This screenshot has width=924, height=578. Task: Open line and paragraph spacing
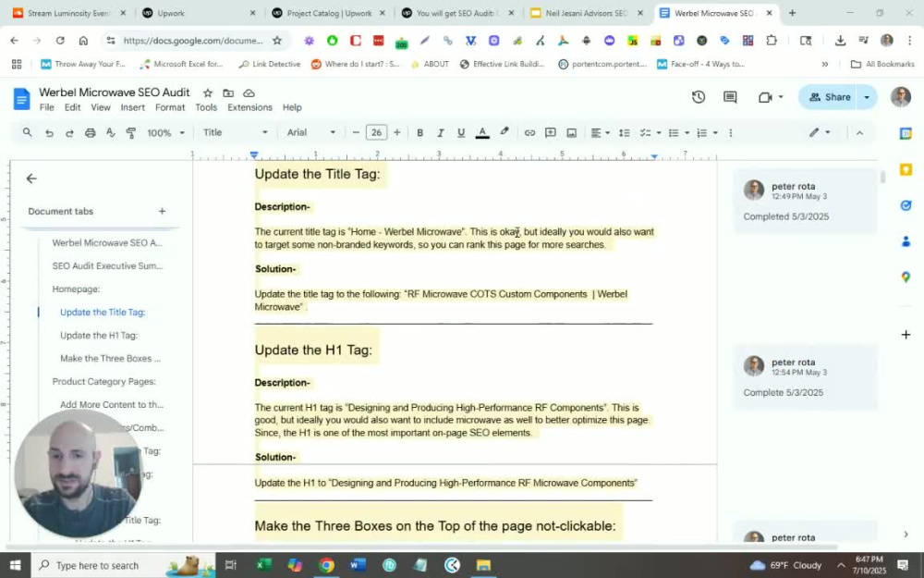[x=624, y=132]
